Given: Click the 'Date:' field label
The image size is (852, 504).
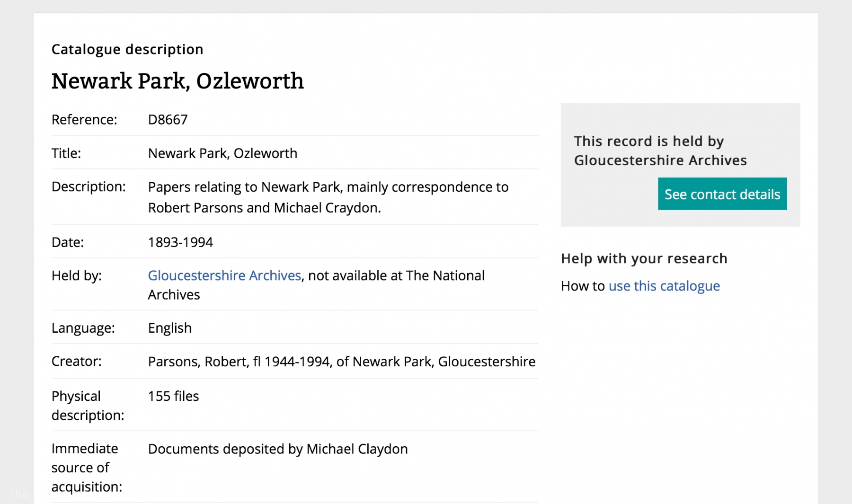Looking at the screenshot, I should (x=68, y=242).
